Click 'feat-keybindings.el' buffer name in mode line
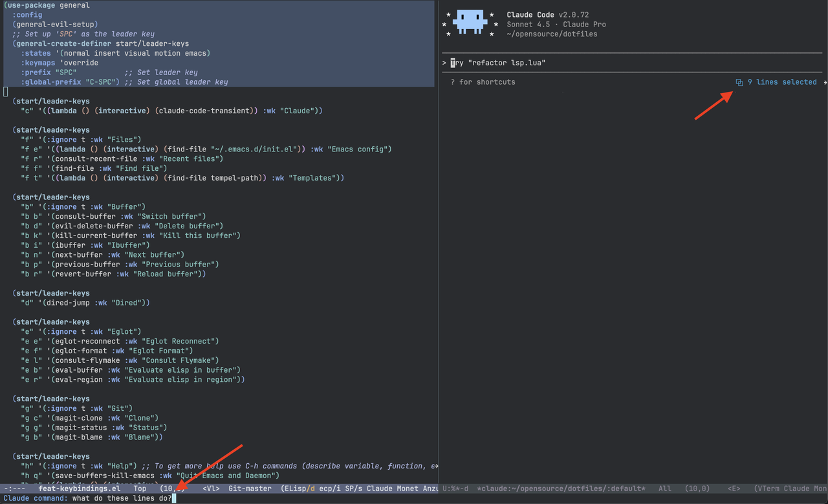The image size is (828, 504). coord(80,488)
